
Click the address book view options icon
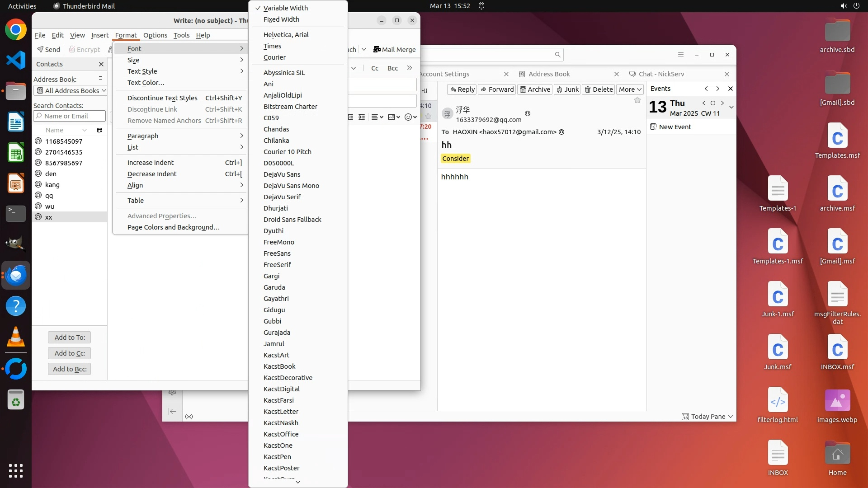(100, 78)
